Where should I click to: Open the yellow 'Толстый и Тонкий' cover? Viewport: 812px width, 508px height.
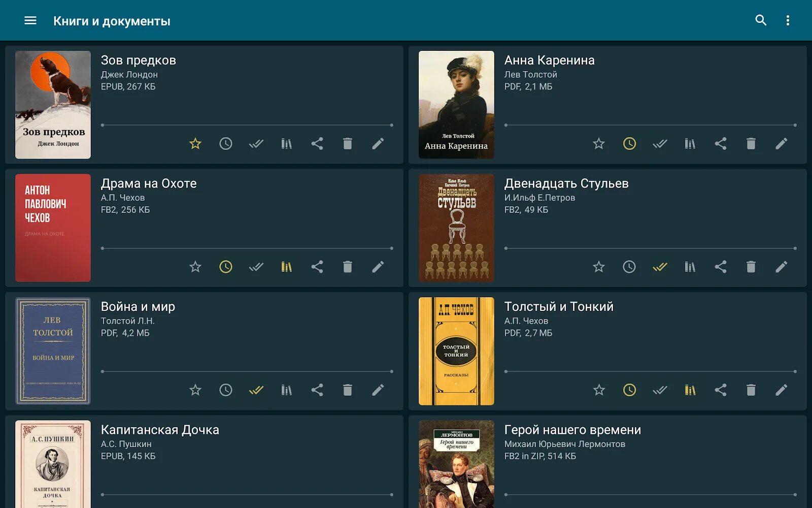[456, 351]
